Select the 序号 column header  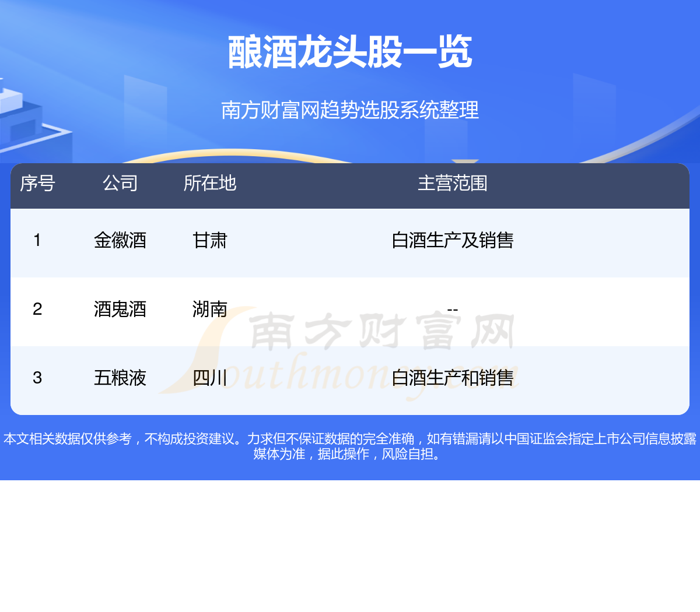[x=37, y=183]
